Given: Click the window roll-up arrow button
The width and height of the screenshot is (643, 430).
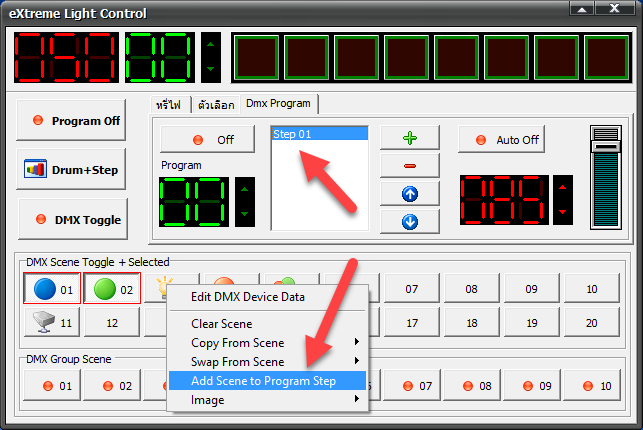Looking at the screenshot, I should click(x=581, y=8).
